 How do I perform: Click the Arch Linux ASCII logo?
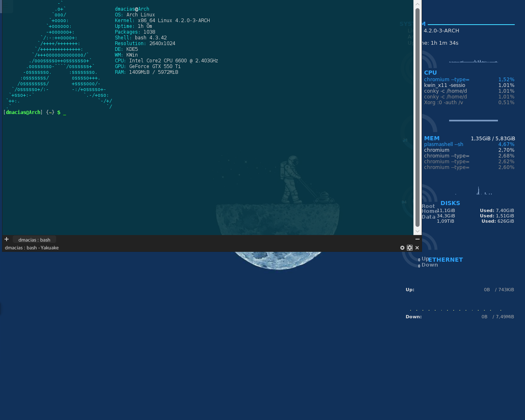pyautogui.click(x=59, y=55)
